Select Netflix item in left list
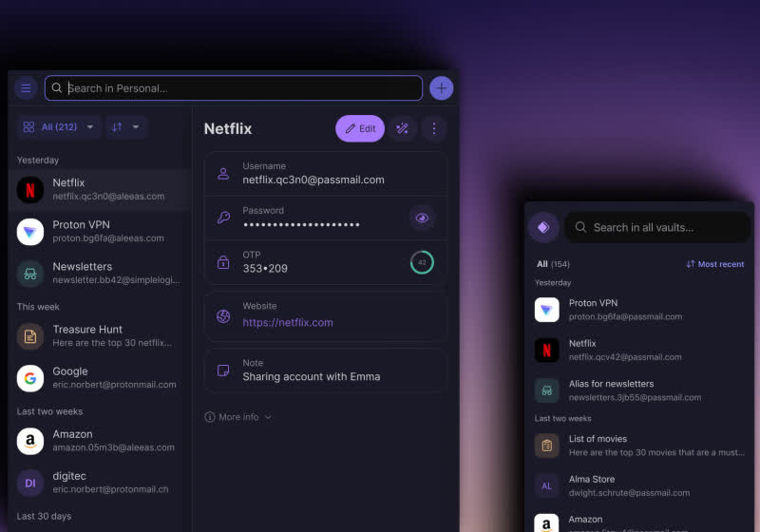This screenshot has width=760, height=532. click(x=100, y=189)
